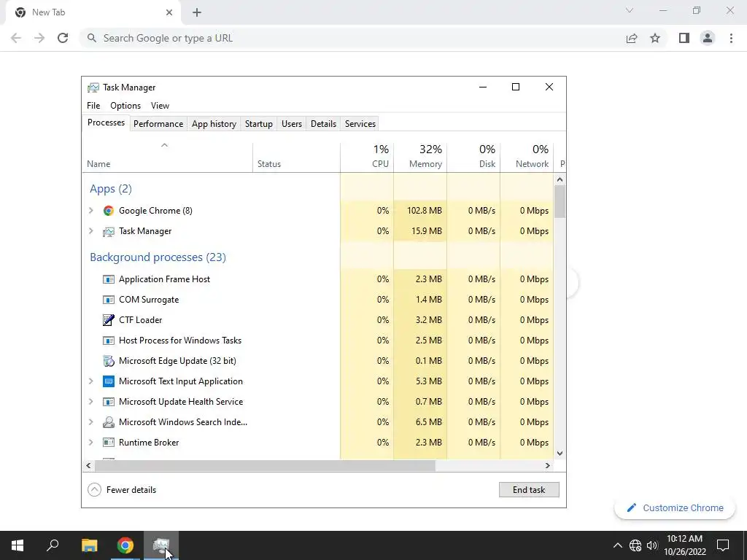
Task: Switch to the Performance tab
Action: pyautogui.click(x=158, y=124)
